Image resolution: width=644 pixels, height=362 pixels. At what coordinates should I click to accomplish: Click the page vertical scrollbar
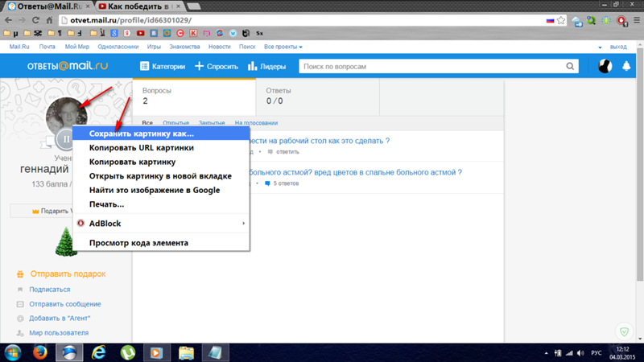(640, 164)
